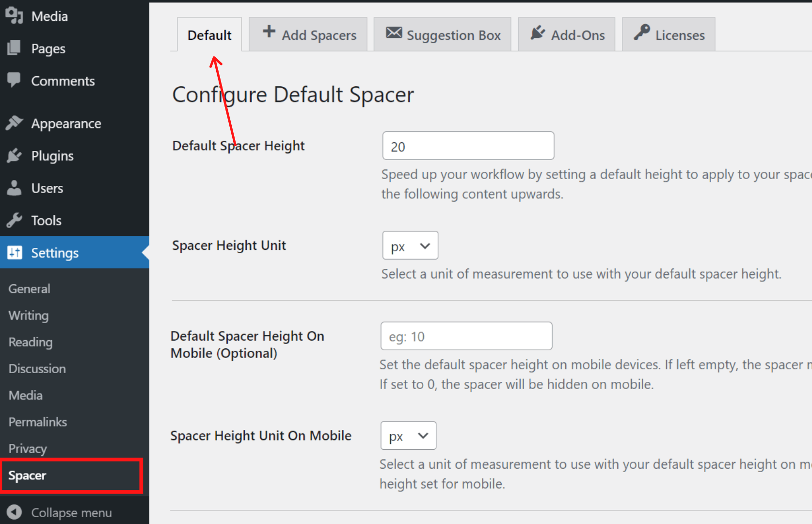This screenshot has width=812, height=524.
Task: Select the Licenses tab
Action: pyautogui.click(x=669, y=35)
